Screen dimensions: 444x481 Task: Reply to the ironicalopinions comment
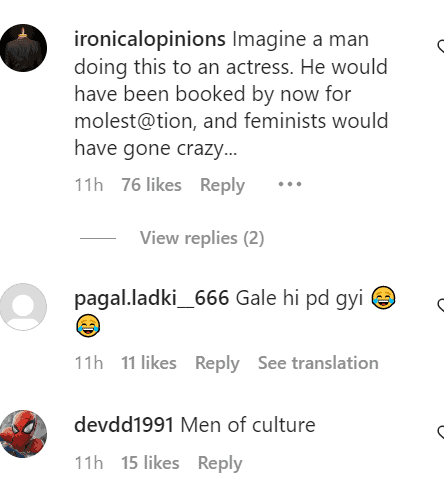[222, 185]
